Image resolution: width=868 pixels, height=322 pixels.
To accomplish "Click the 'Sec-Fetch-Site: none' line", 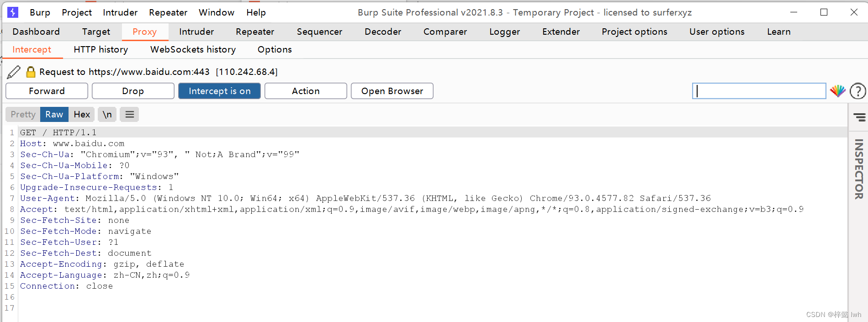I will point(75,220).
